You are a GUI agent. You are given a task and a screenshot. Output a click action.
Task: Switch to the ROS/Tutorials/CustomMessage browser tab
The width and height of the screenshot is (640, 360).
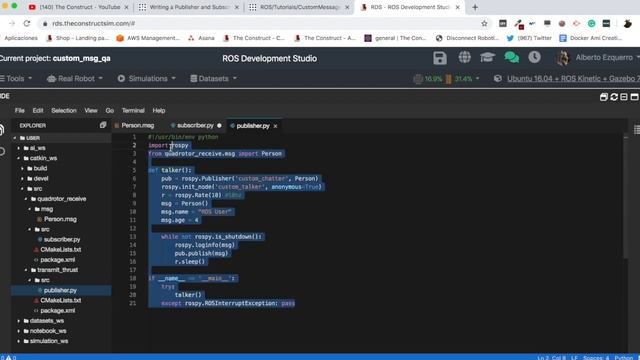300,7
